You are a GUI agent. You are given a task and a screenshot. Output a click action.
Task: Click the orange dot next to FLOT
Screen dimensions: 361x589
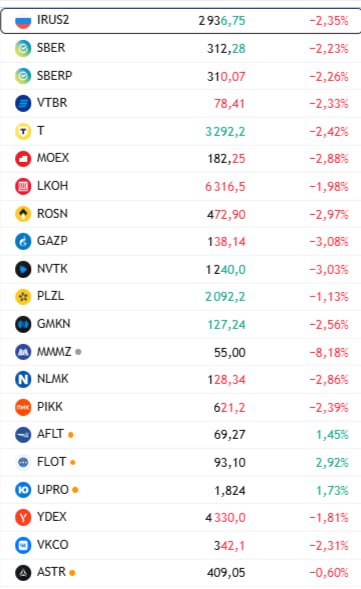[73, 462]
